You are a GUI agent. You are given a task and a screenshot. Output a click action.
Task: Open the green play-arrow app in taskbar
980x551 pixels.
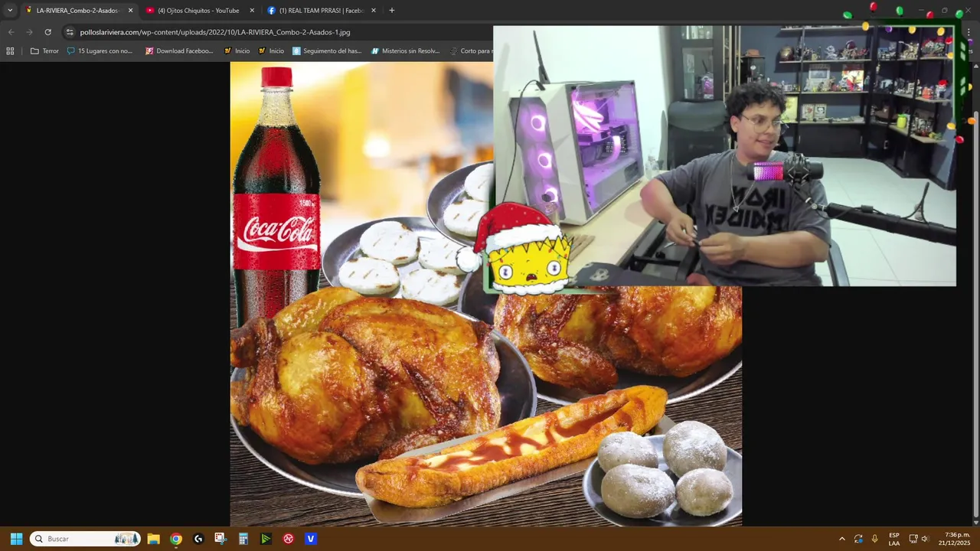(x=266, y=539)
